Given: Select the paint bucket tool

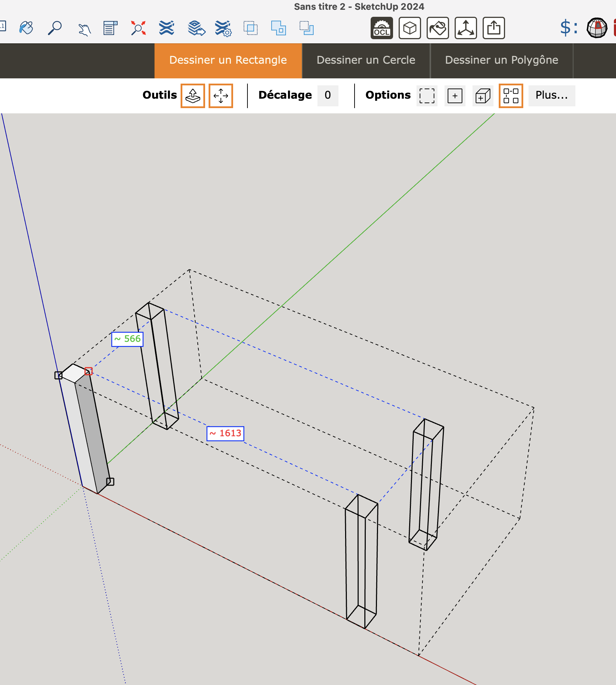Looking at the screenshot, I should click(27, 28).
